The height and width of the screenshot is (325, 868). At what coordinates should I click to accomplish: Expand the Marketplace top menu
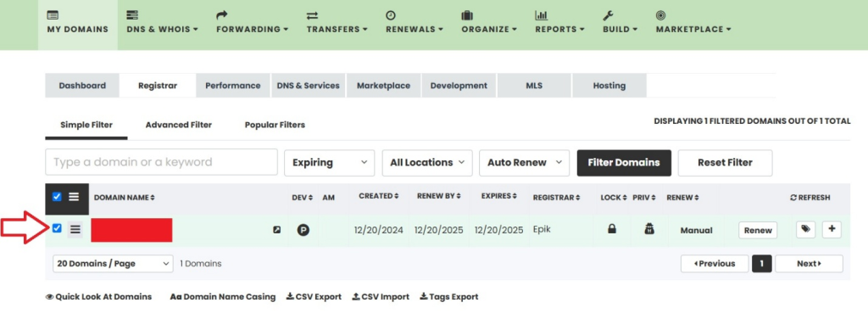pos(693,23)
